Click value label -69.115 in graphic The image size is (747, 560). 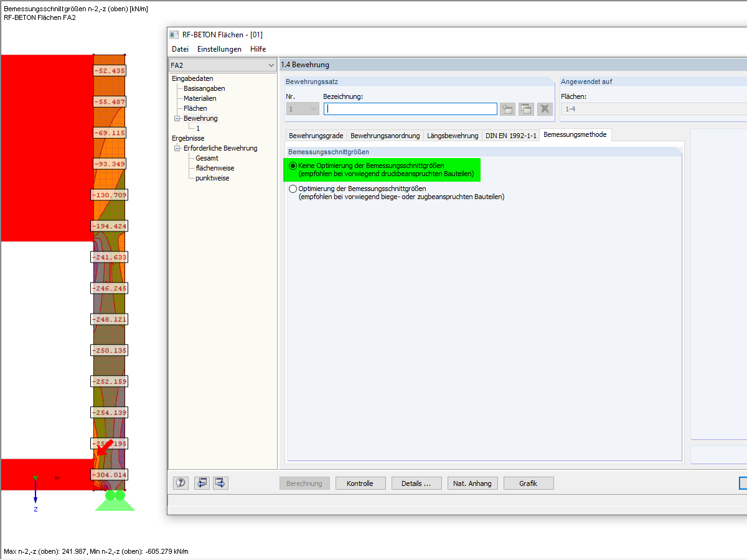pos(110,133)
